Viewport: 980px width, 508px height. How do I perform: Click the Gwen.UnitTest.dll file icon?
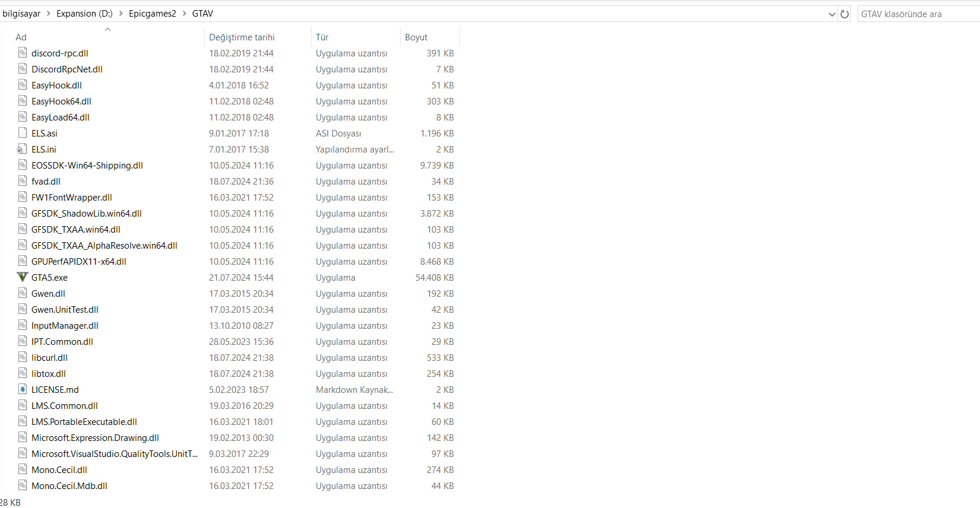coord(23,309)
